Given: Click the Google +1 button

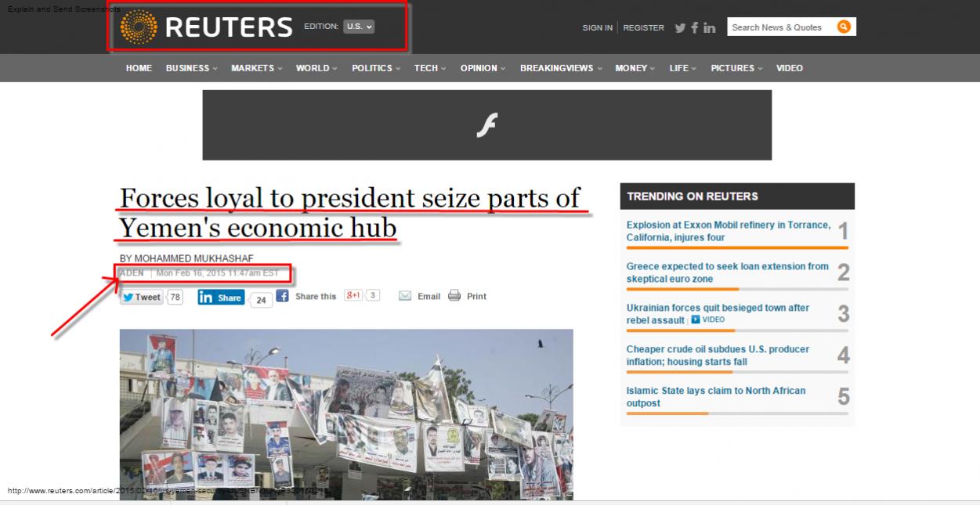Looking at the screenshot, I should click(x=353, y=295).
